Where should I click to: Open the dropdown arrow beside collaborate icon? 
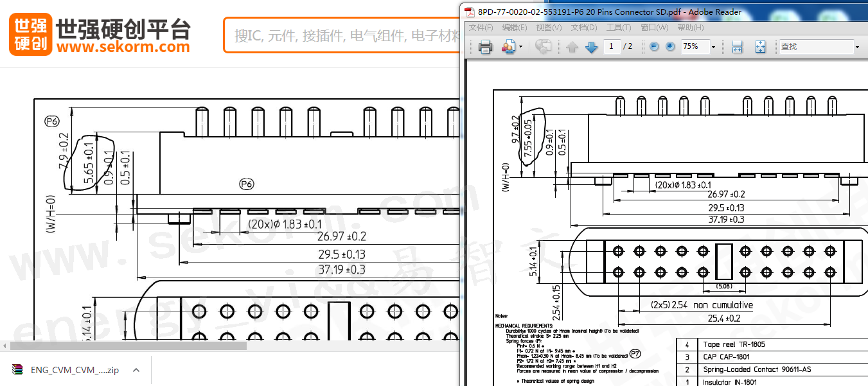[x=520, y=47]
